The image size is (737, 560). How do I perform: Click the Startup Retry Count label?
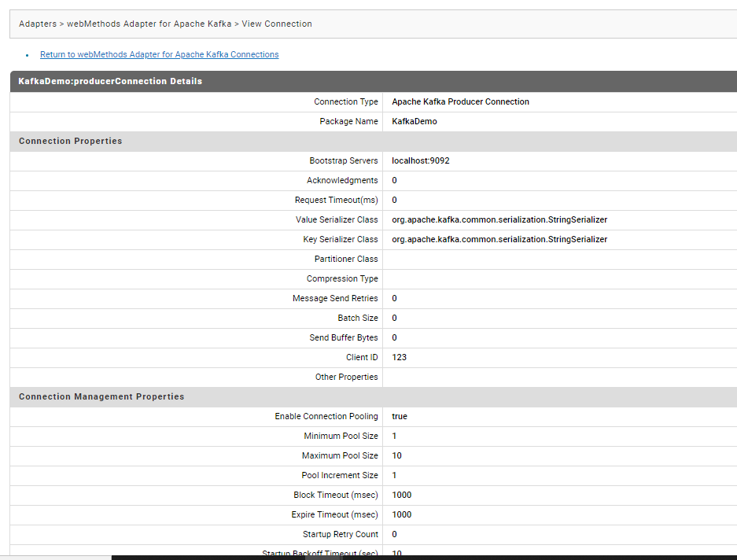[x=341, y=535]
